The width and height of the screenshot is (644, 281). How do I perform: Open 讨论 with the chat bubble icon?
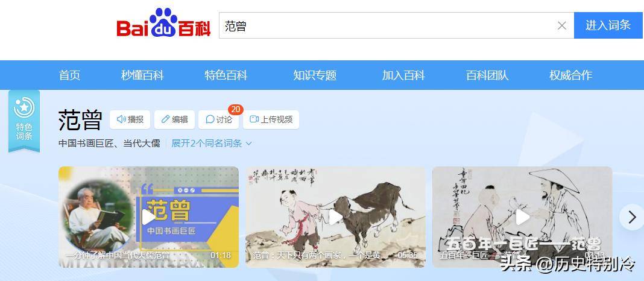pos(218,119)
